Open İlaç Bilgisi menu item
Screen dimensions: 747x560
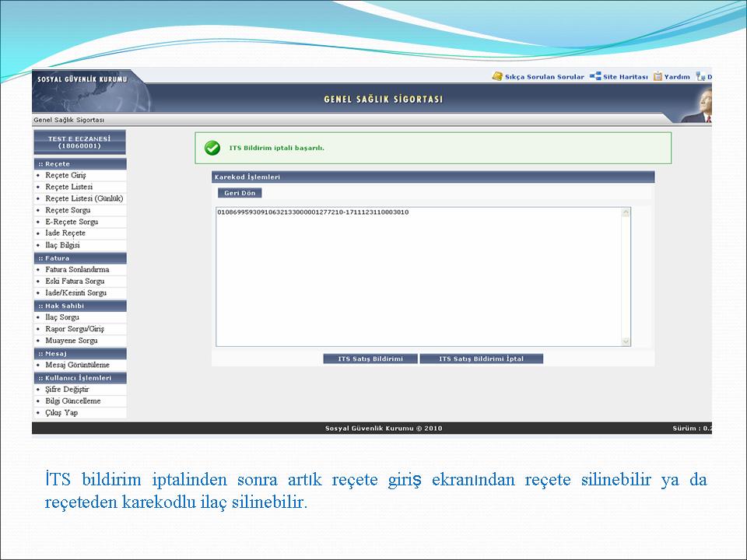[62, 245]
